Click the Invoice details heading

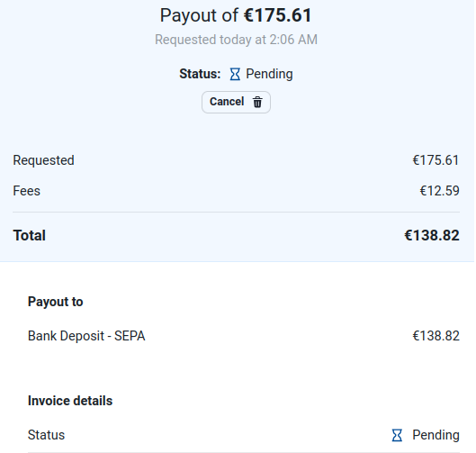point(70,401)
